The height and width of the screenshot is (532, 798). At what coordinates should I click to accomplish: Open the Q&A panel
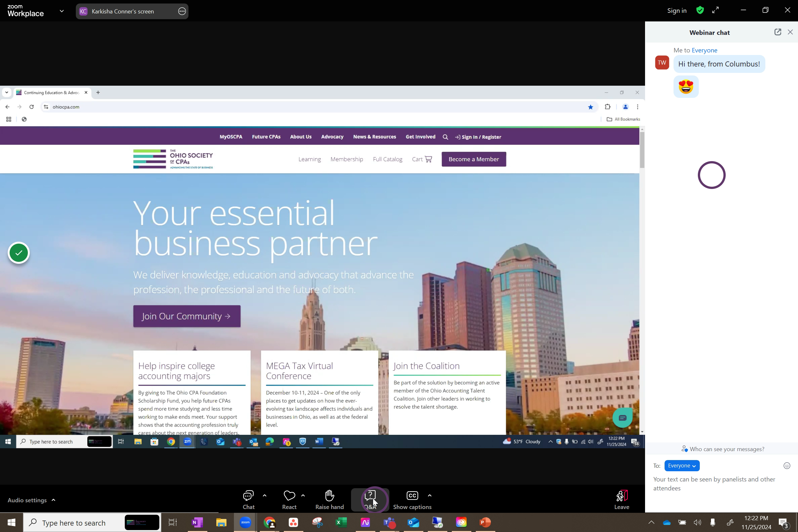pos(370,500)
